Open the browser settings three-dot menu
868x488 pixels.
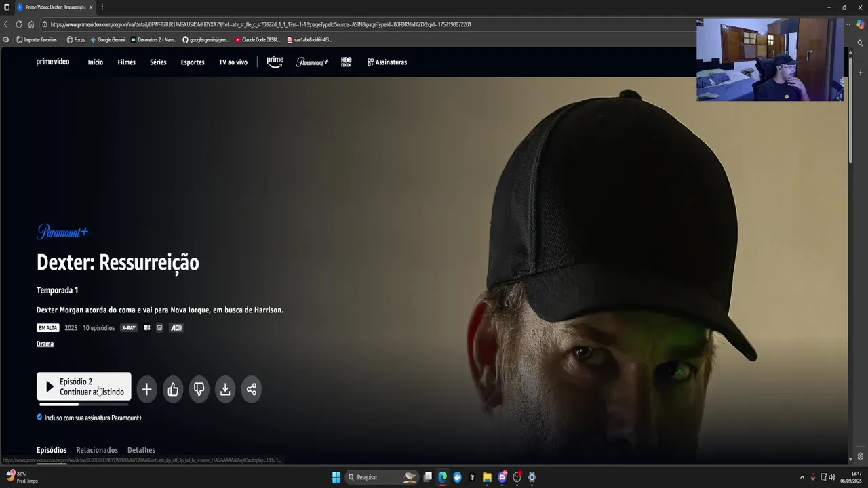(848, 24)
